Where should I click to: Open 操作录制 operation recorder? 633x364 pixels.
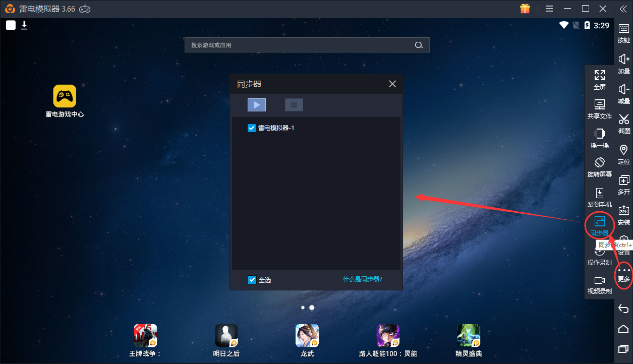click(600, 256)
